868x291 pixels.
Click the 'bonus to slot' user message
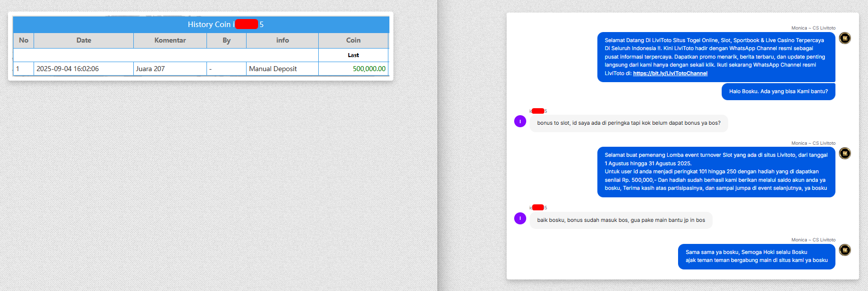(629, 123)
